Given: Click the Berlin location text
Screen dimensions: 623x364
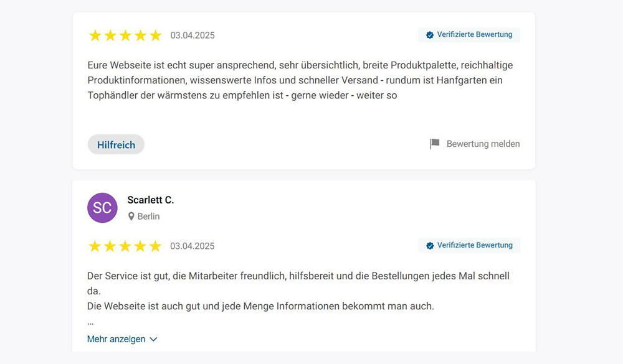Looking at the screenshot, I should [148, 216].
